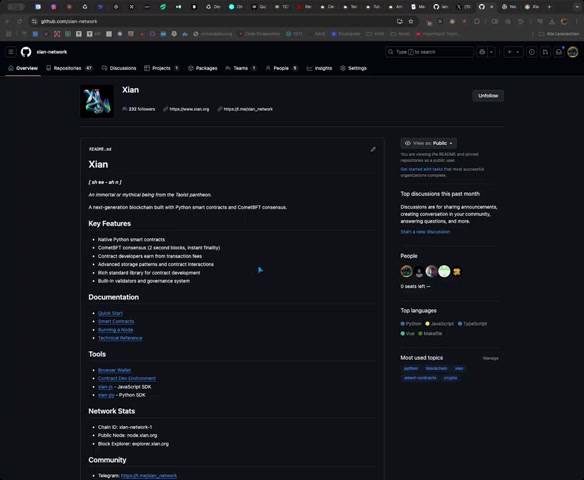Open the Projects tab
The image size is (584, 480).
pyautogui.click(x=162, y=68)
